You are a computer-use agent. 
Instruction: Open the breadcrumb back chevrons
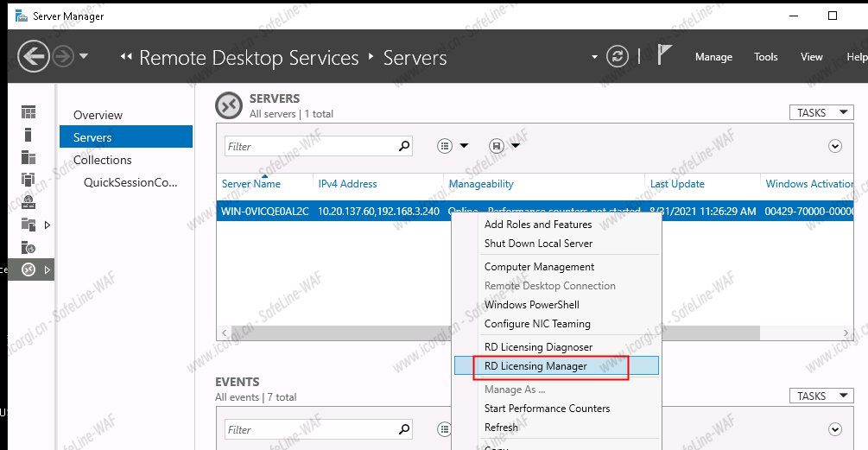[126, 56]
